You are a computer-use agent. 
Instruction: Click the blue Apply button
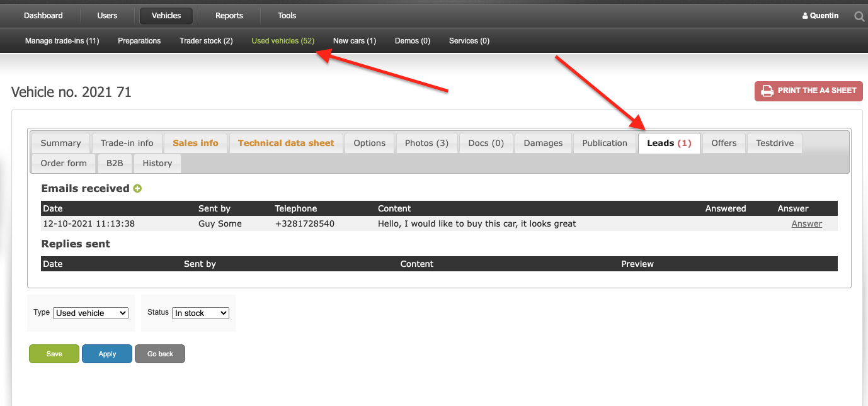click(x=107, y=354)
